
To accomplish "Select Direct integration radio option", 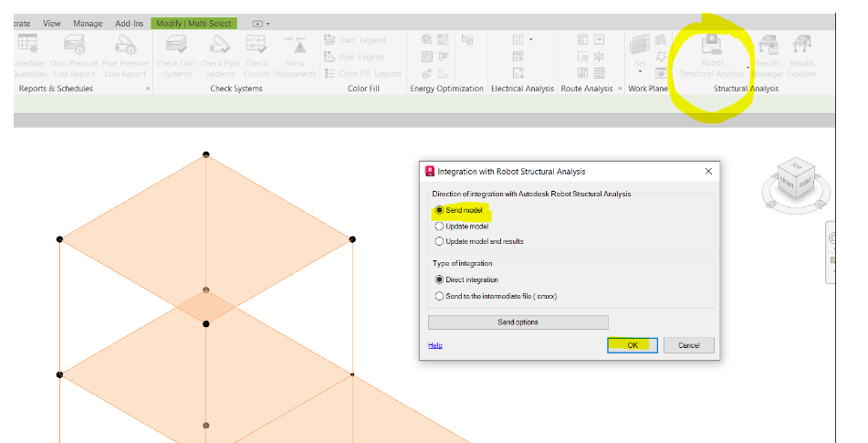I will (x=466, y=280).
